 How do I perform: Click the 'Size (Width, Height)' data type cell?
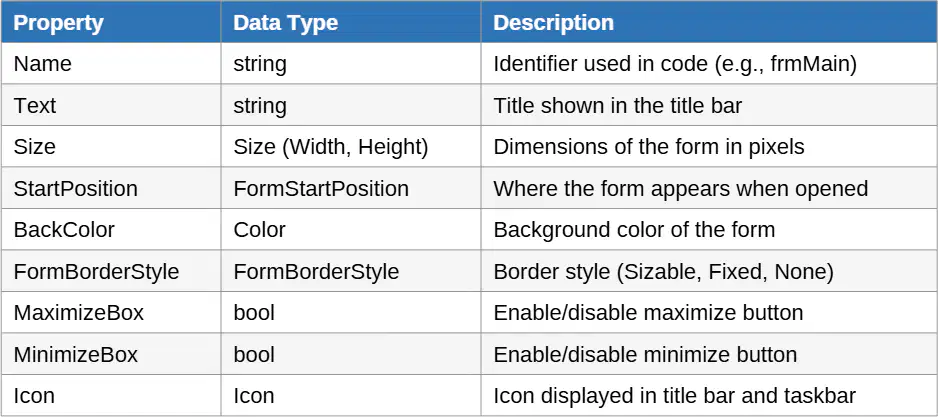[x=351, y=147]
